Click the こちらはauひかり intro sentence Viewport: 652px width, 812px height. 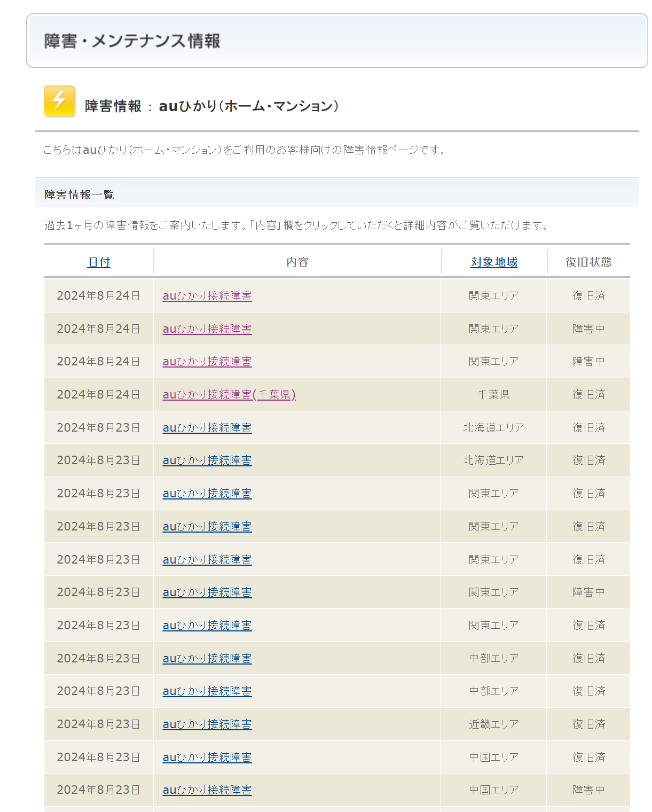[245, 150]
